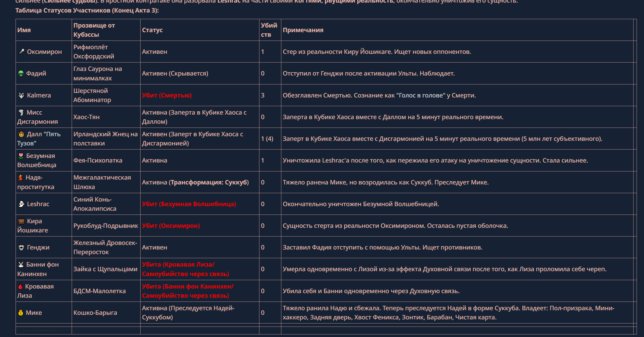
Task: Click kill count '3' in Kalmera row
Action: (263, 95)
